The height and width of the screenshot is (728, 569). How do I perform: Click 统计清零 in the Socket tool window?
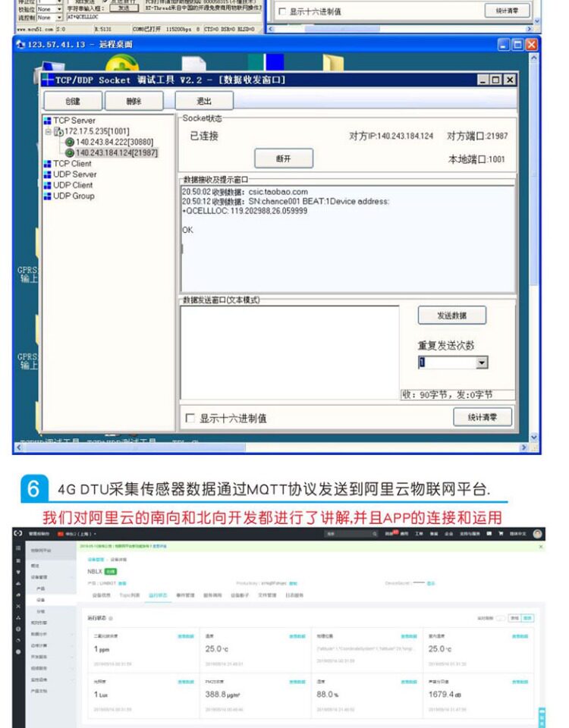[x=483, y=417]
